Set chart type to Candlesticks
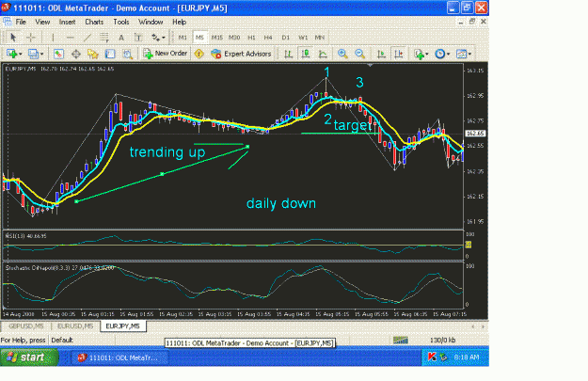Image resolution: width=588 pixels, height=381 pixels. click(x=306, y=54)
